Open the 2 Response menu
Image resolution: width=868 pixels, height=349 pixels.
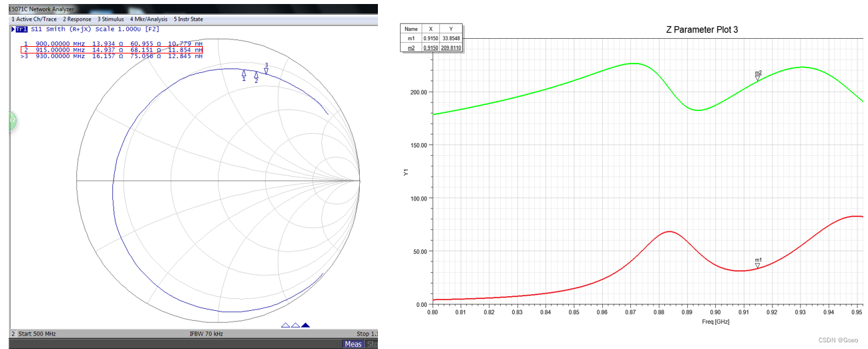78,19
